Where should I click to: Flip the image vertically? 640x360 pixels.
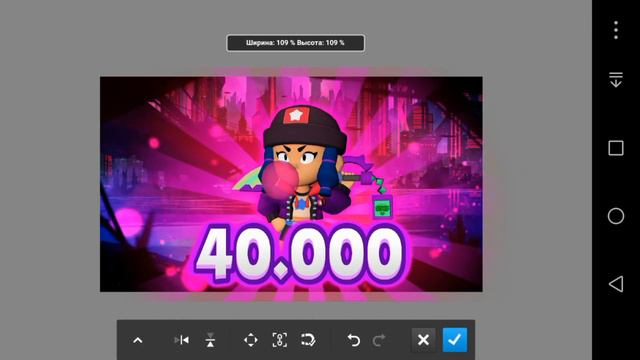[210, 340]
